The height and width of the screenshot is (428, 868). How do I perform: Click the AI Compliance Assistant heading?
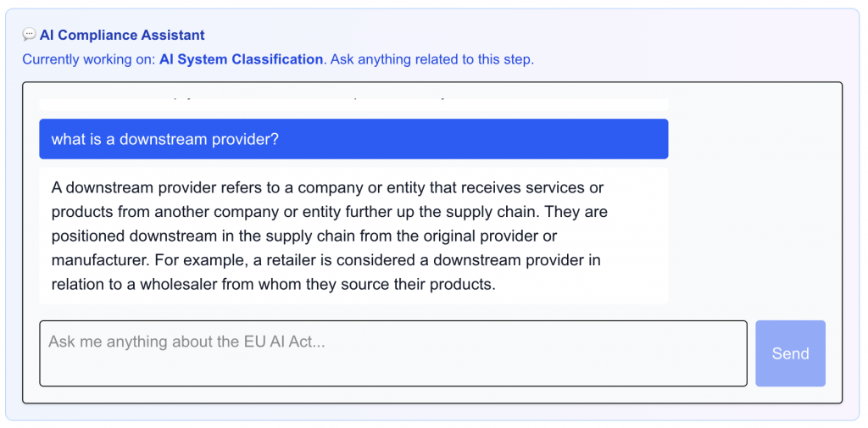click(x=122, y=35)
